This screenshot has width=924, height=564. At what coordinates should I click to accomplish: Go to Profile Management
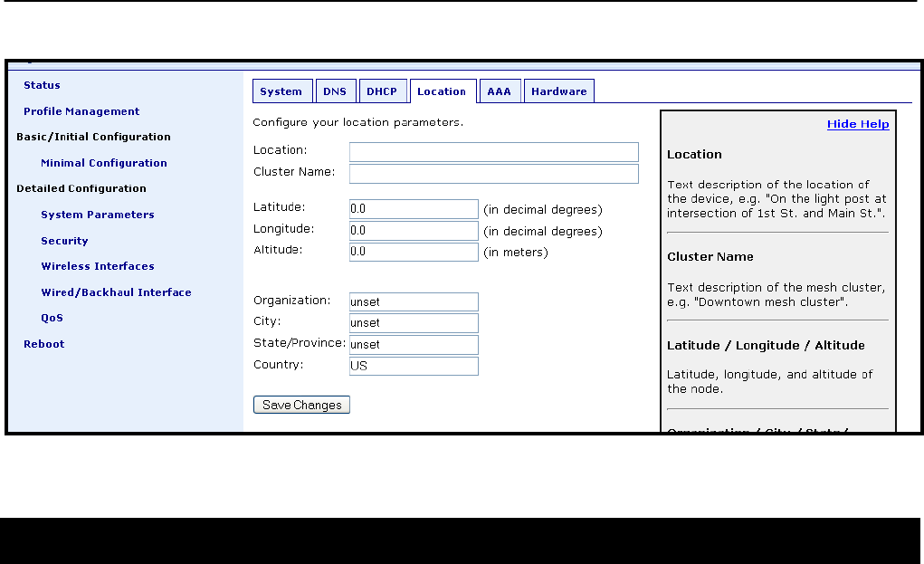pos(81,111)
